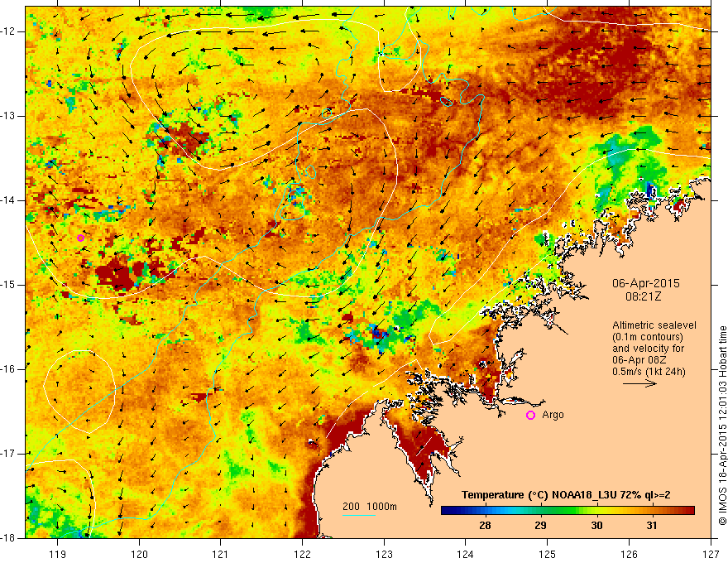The width and height of the screenshot is (728, 563).
Task: Click the temperature color bar legend
Action: (568, 511)
